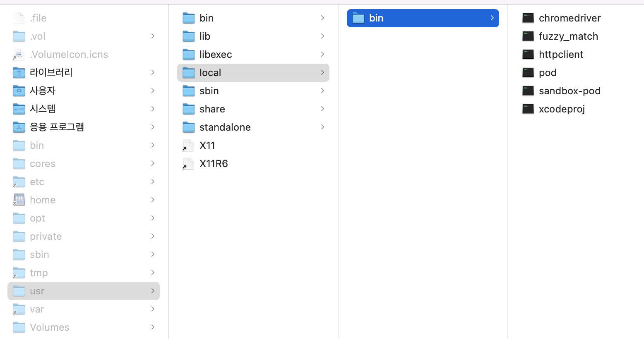Select the standalone folder name
Viewport: 644px width, 339px height.
click(x=225, y=127)
